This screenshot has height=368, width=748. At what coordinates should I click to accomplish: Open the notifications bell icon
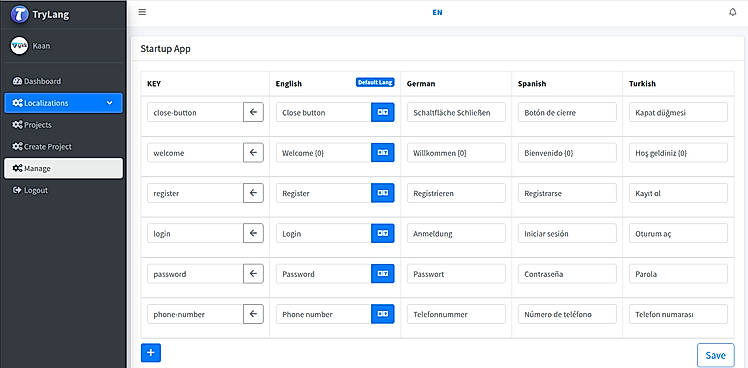tap(733, 13)
